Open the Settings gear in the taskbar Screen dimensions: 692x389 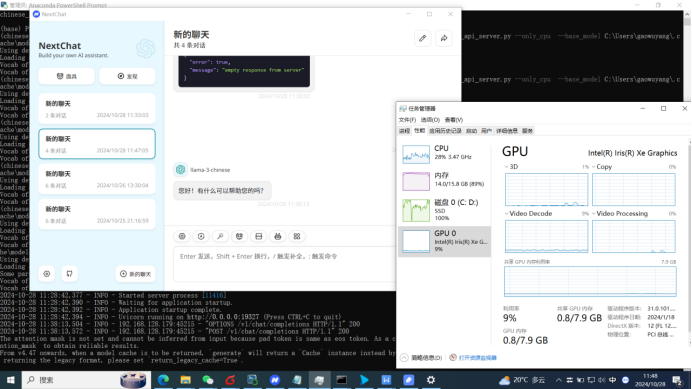(431, 380)
